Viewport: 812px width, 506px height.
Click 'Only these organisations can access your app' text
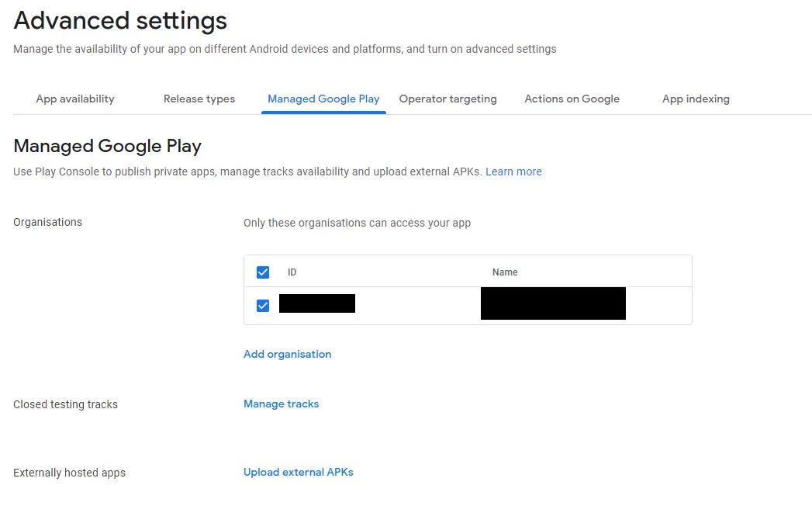(358, 223)
